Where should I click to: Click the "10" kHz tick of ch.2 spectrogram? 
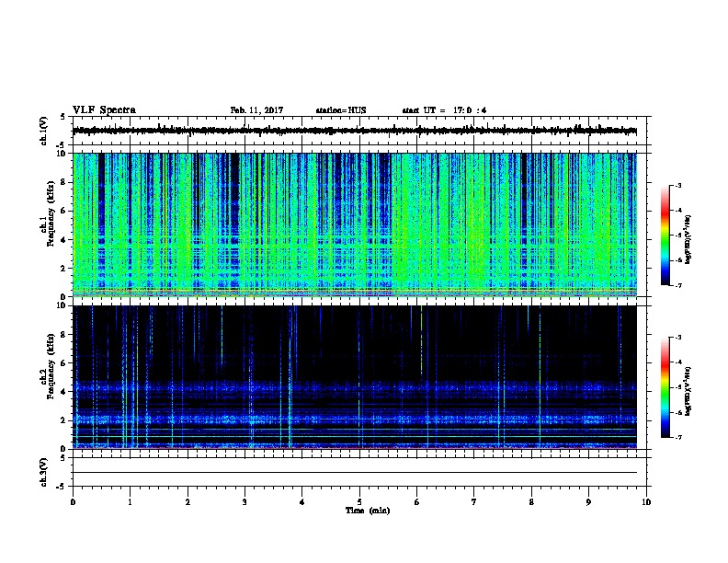click(63, 305)
